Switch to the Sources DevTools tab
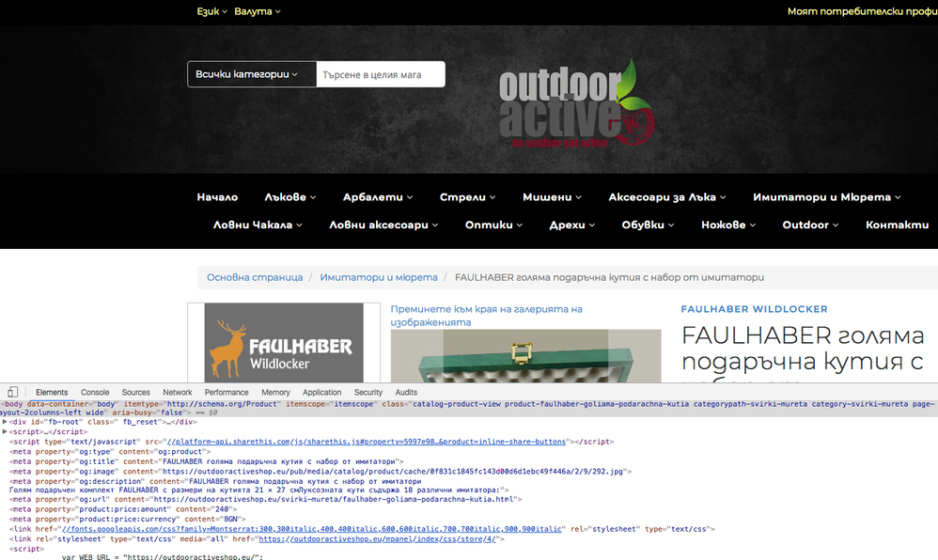 (135, 393)
